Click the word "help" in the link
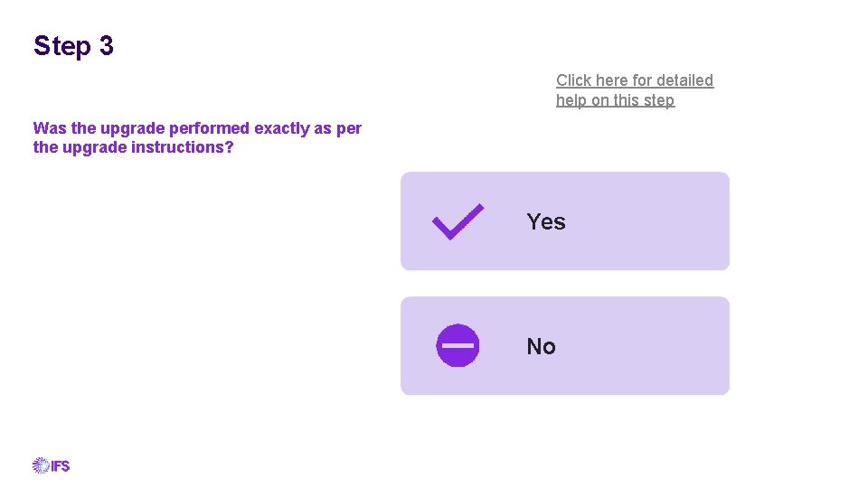Image resolution: width=868 pixels, height=488 pixels. click(x=571, y=100)
